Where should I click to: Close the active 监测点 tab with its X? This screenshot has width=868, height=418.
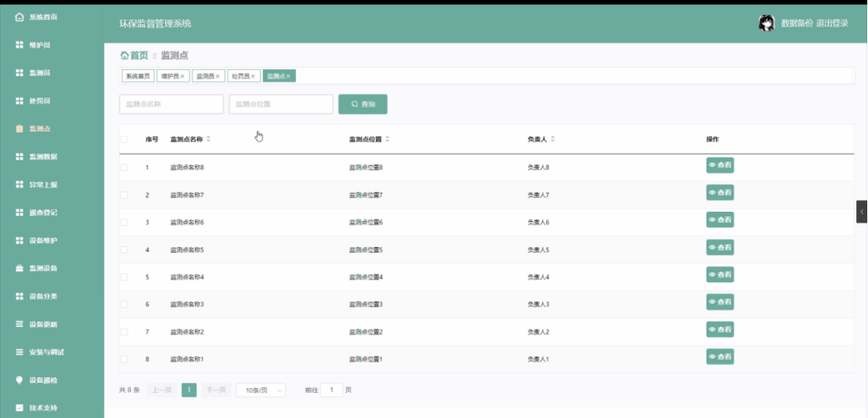tap(288, 77)
